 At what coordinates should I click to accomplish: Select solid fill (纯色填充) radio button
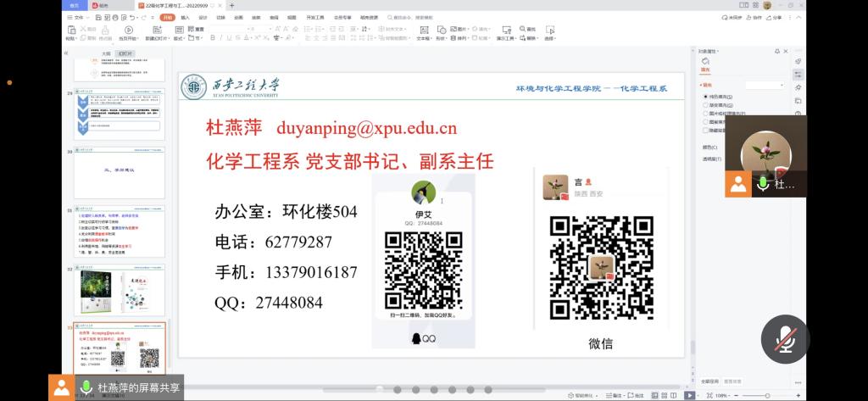(707, 97)
